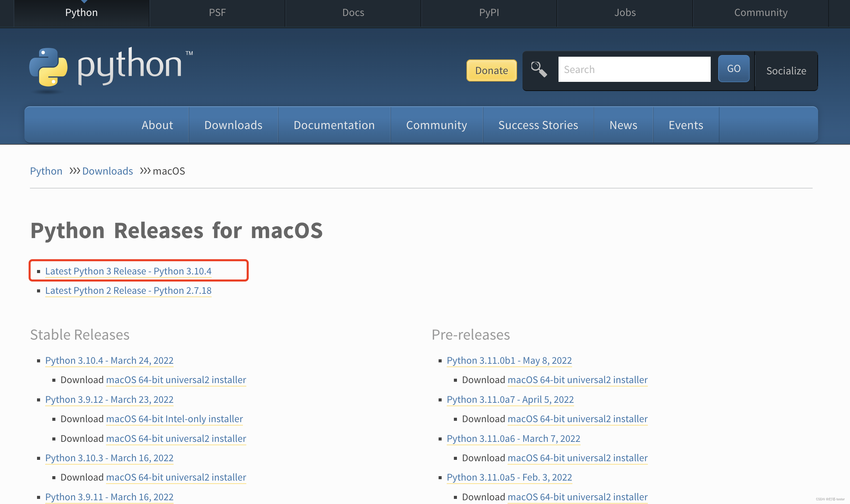Select the PyPI top tab

(x=489, y=13)
